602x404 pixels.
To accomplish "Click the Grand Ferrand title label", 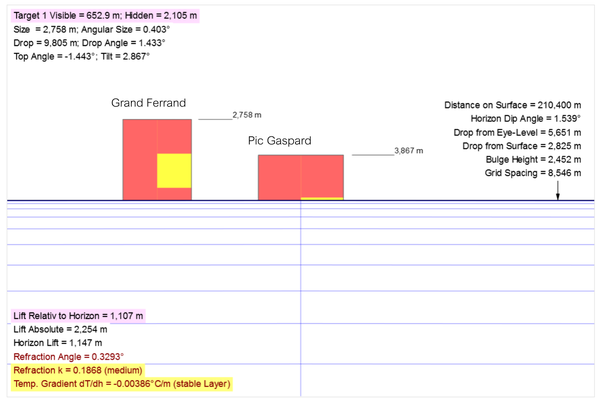I will pyautogui.click(x=149, y=103).
